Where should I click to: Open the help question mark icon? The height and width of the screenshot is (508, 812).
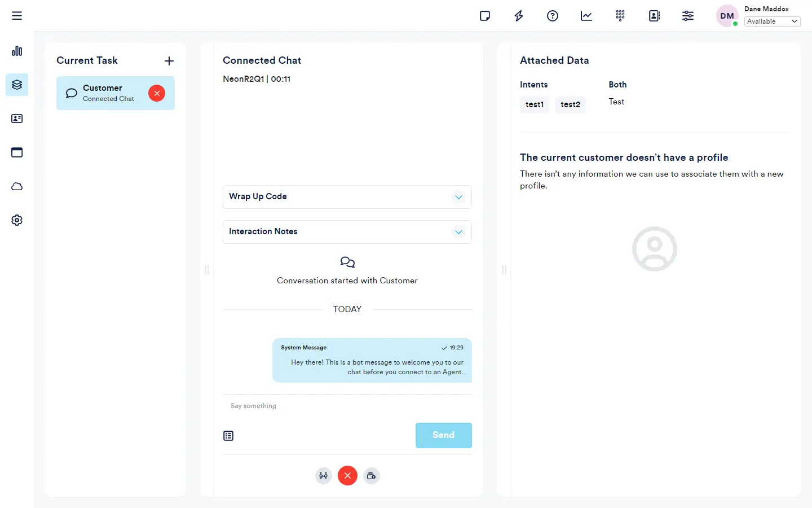click(553, 16)
